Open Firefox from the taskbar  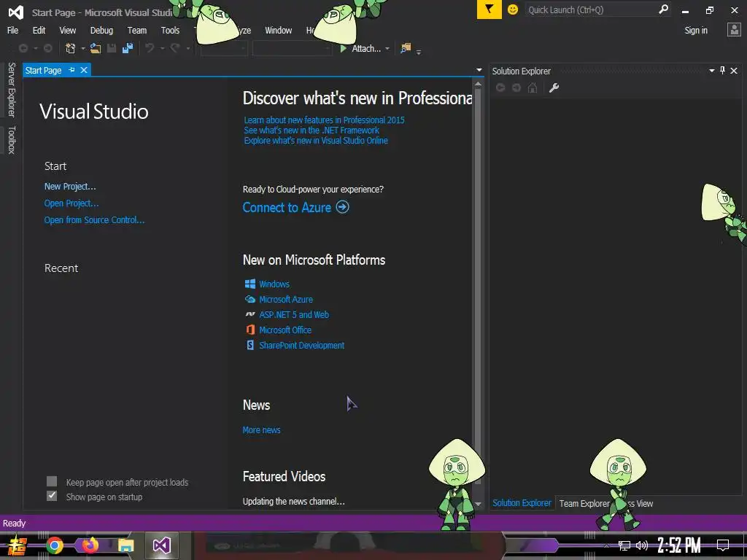tap(90, 545)
